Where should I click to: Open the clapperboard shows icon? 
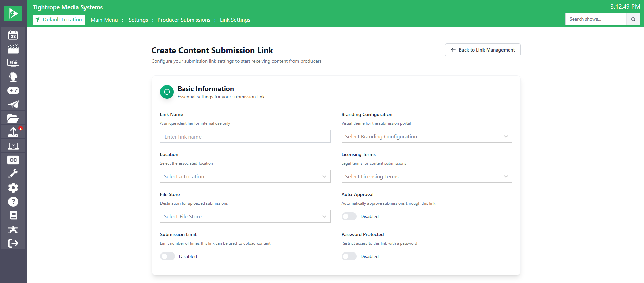pos(13,49)
